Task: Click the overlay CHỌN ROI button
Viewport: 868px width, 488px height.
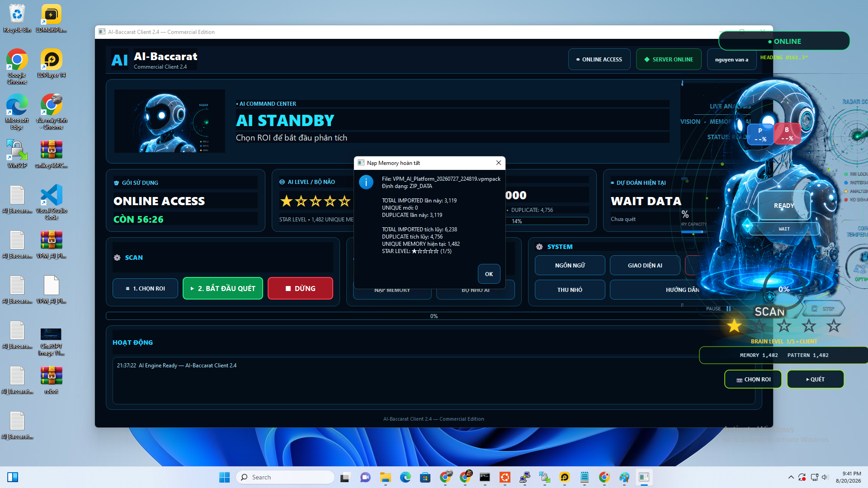Action: [753, 379]
